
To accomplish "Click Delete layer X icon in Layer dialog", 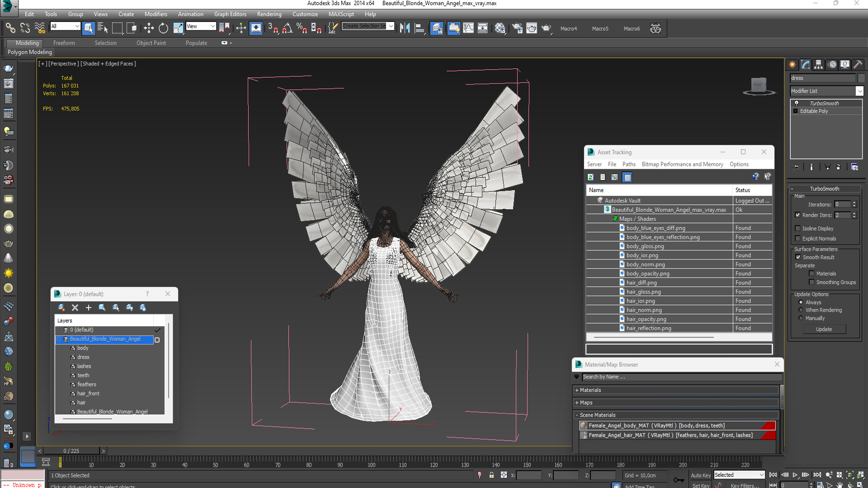I will tap(75, 308).
